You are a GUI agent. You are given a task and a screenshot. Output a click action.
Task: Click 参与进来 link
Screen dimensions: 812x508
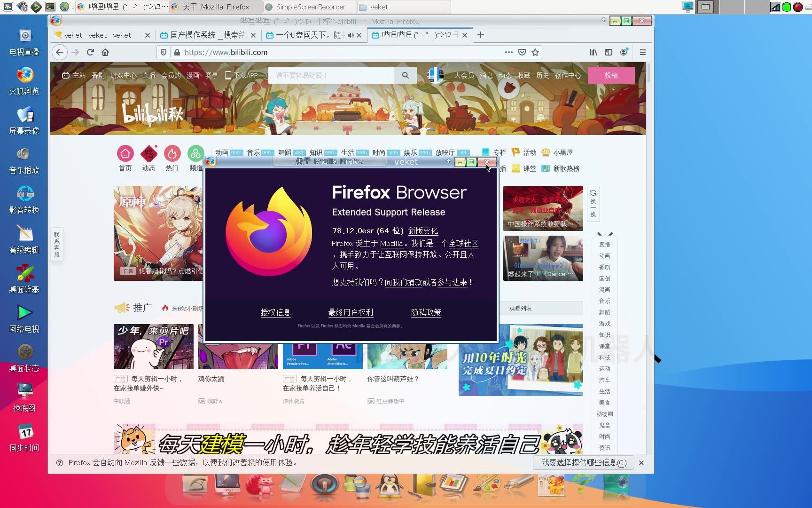point(452,282)
